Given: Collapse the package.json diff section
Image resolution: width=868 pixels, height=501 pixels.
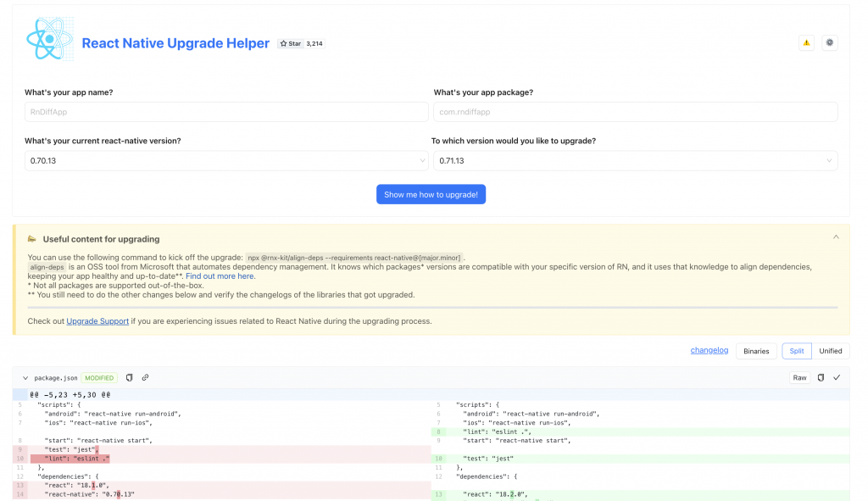Looking at the screenshot, I should click(25, 378).
